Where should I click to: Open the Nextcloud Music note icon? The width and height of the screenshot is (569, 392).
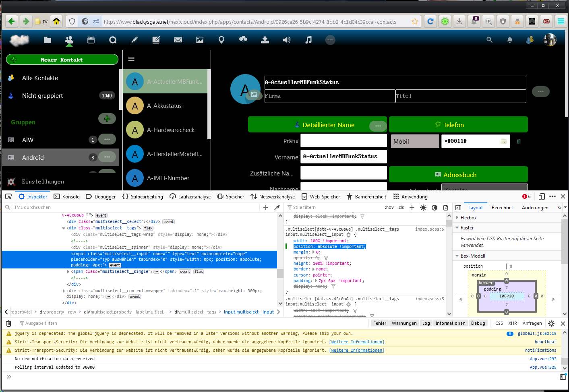(308, 40)
